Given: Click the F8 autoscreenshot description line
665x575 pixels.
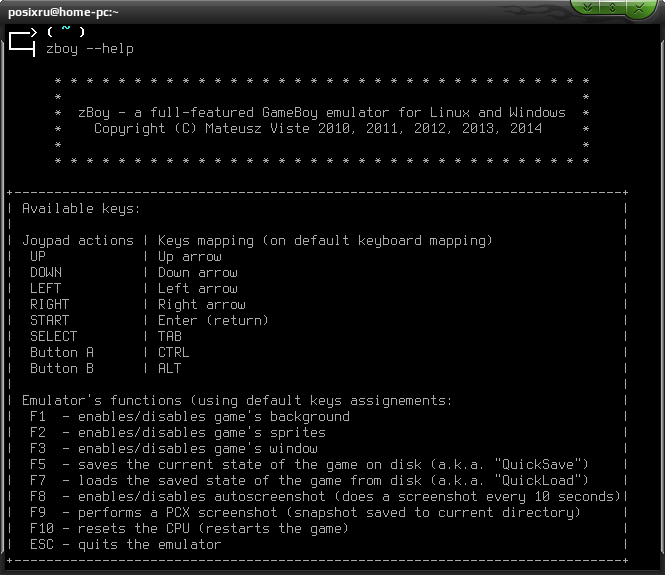Looking at the screenshot, I should (x=325, y=497).
